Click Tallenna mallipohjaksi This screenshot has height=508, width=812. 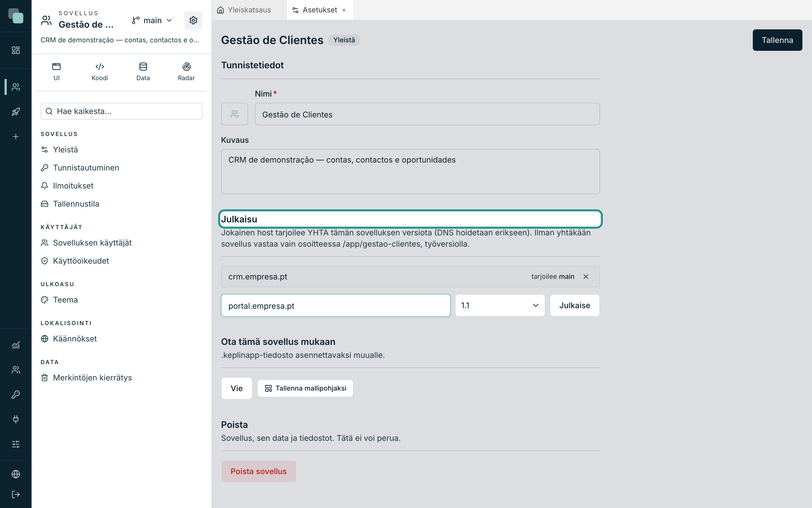pyautogui.click(x=305, y=388)
